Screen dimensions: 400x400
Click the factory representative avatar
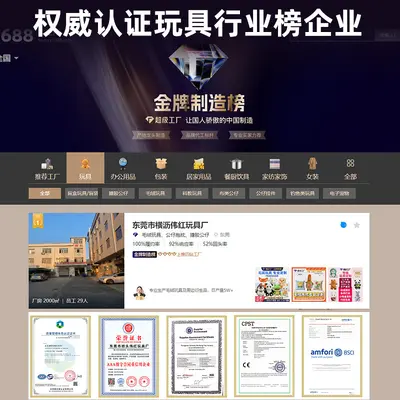tap(139, 293)
